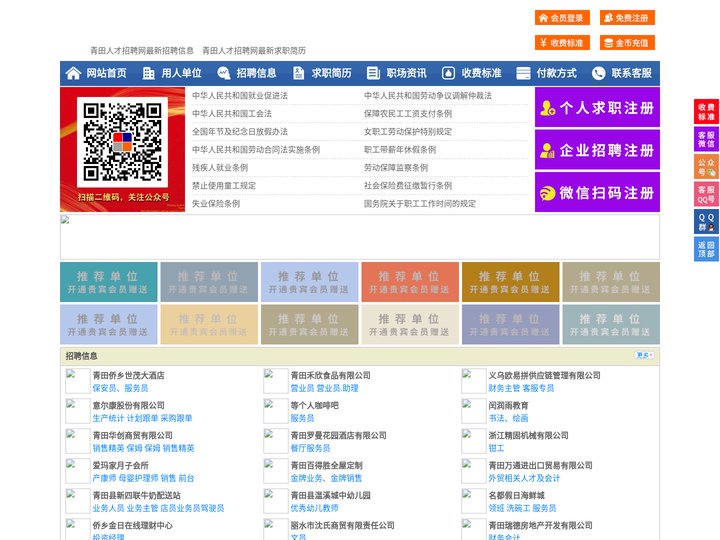
Task: Open 义乌欧易拼供应链管理有限公司 listing
Action: click(x=545, y=375)
